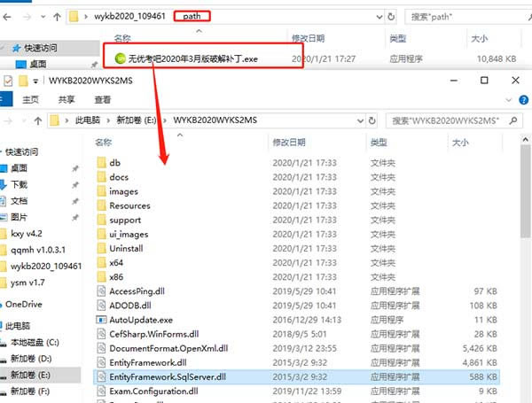Click search magnifier in WYKB2020WYKS2MS search box

[x=513, y=120]
